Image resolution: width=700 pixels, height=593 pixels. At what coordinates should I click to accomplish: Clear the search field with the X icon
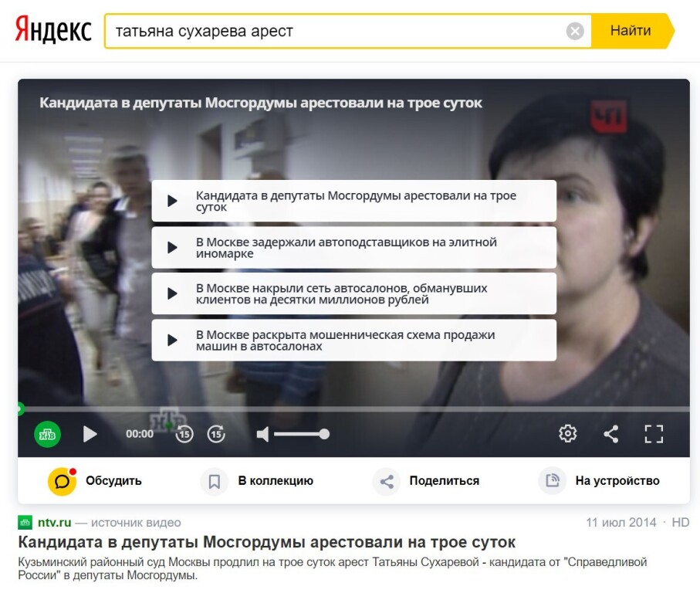coord(575,31)
